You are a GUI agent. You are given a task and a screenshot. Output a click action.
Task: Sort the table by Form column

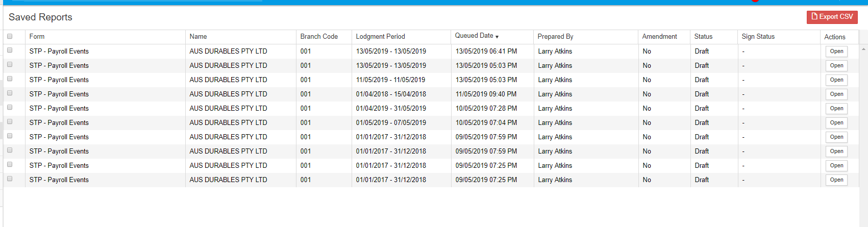[x=37, y=37]
